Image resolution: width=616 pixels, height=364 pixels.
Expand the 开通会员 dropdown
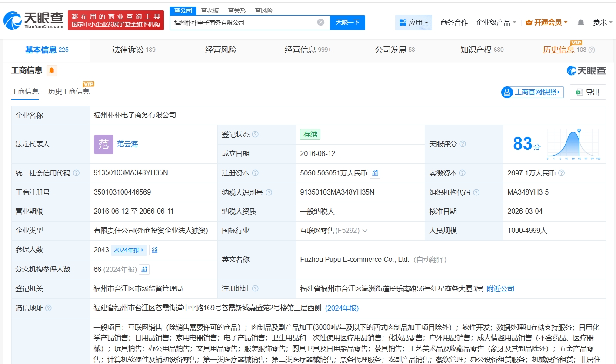pyautogui.click(x=546, y=22)
